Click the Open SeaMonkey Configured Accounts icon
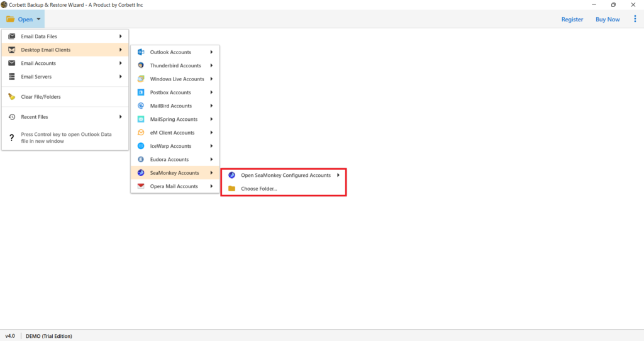 (x=231, y=175)
